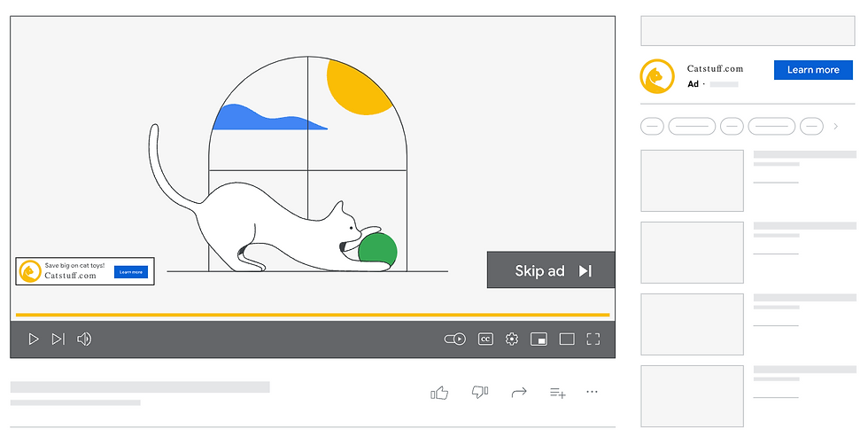Open the settings gear in player
Viewport: 868px width, 437px height.
coord(512,339)
